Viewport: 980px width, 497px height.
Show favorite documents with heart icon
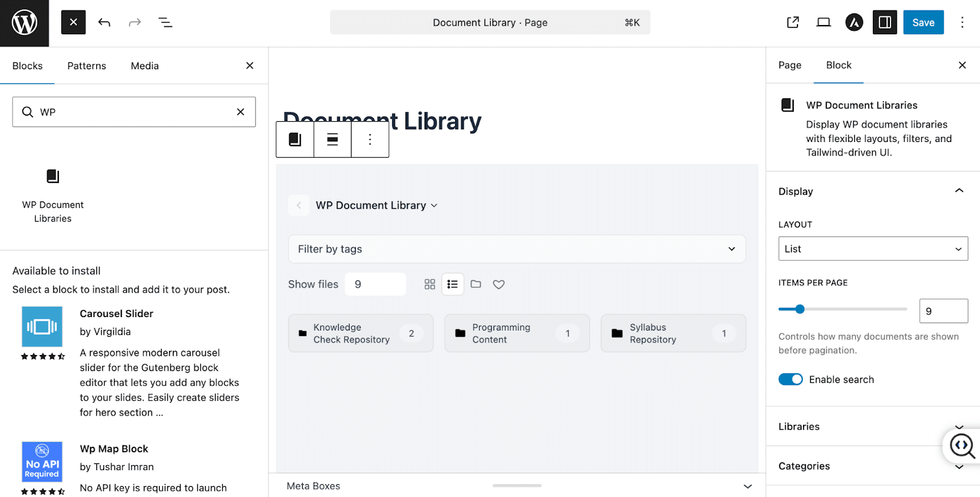click(x=499, y=284)
